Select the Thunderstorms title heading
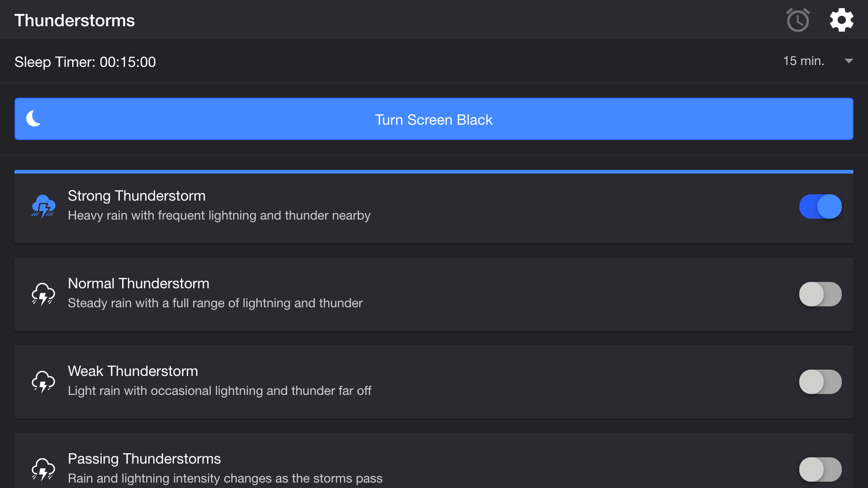Image resolution: width=868 pixels, height=488 pixels. pyautogui.click(x=75, y=20)
